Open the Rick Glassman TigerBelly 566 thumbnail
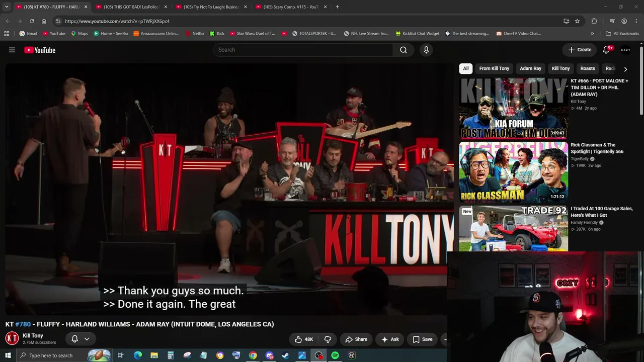The width and height of the screenshot is (644, 362). point(514,172)
